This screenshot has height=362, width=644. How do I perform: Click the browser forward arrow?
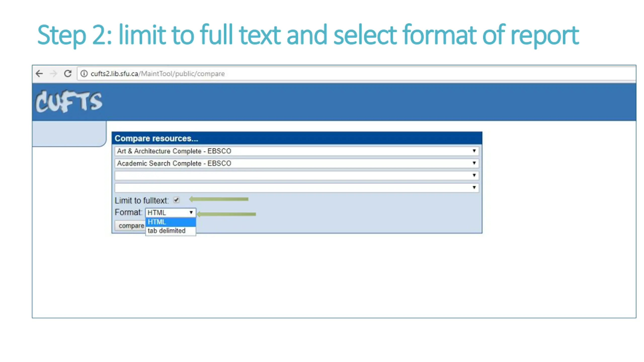[x=53, y=74]
